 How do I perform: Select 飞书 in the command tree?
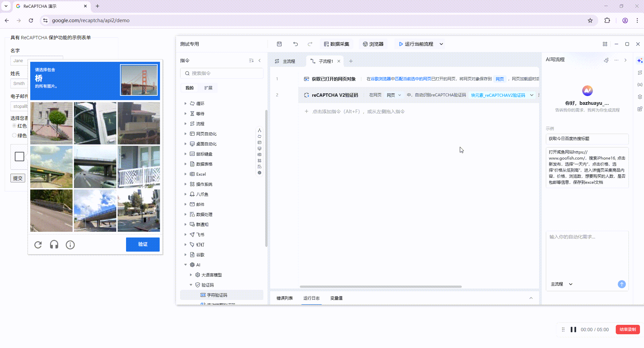[x=200, y=234]
